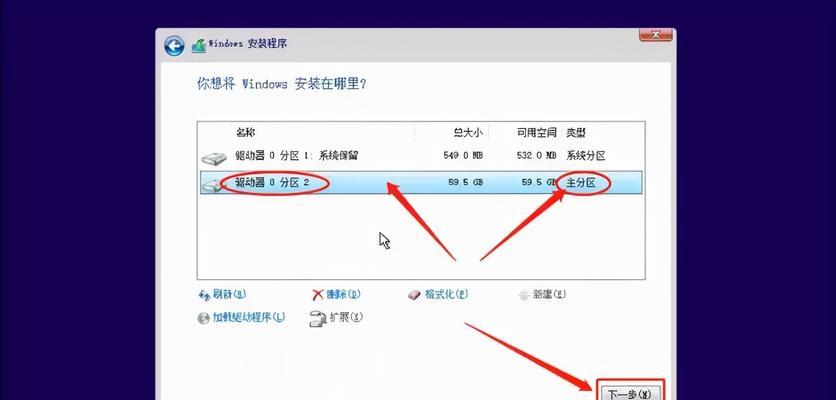
Task: Click the 系统分区 type cell
Action: click(585, 156)
